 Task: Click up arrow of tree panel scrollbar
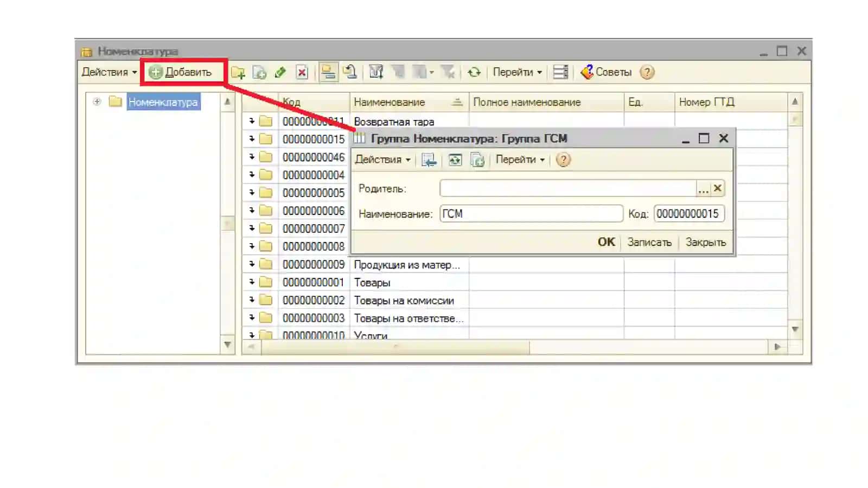[227, 102]
